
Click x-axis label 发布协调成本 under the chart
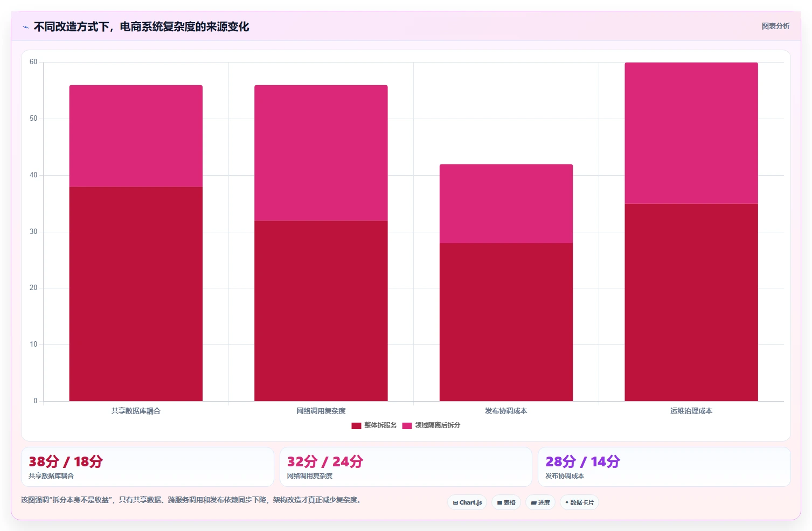tap(506, 411)
